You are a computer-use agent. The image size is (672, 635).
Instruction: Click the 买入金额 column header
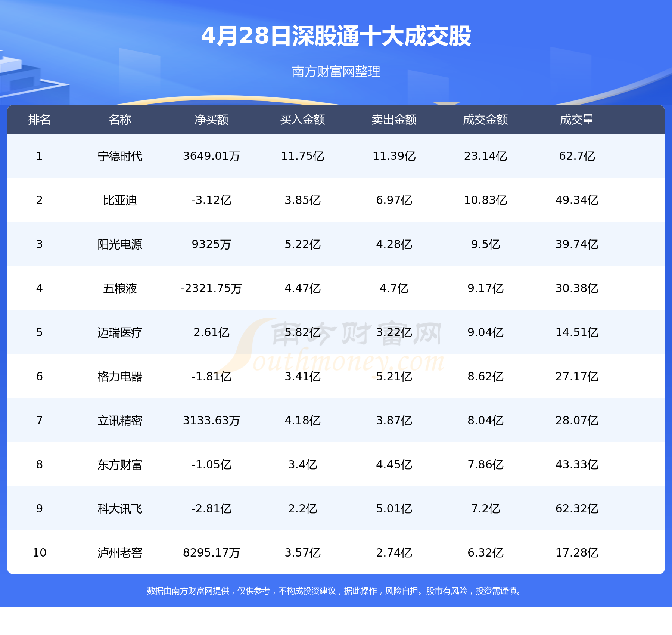point(303,120)
